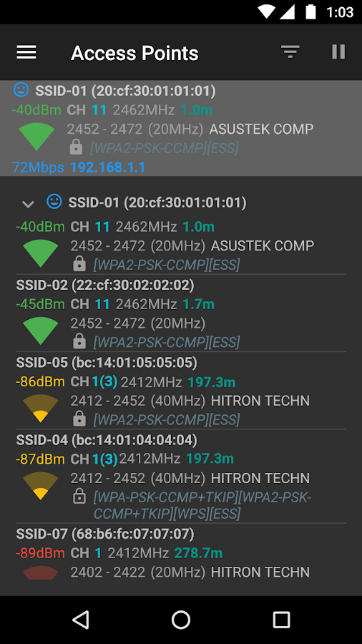
Task: Go to Android home screen
Action: 181,620
